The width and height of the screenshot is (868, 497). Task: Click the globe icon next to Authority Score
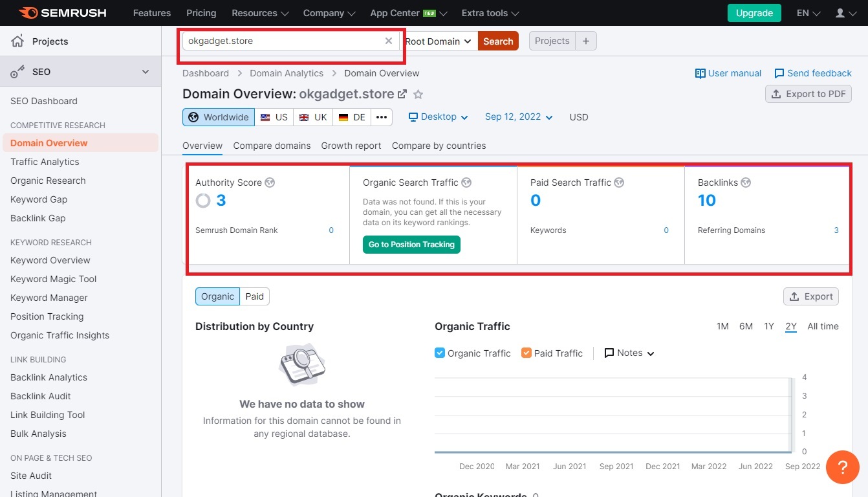(x=270, y=182)
